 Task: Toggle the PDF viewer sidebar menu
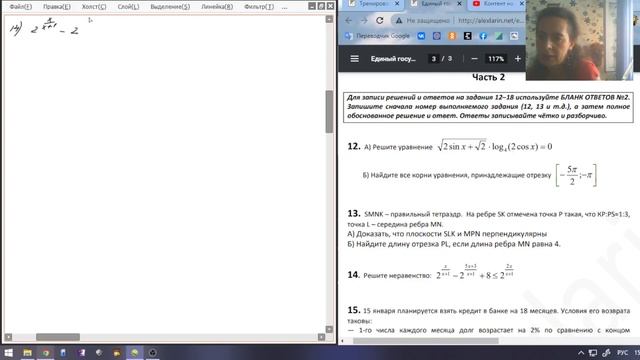point(354,59)
